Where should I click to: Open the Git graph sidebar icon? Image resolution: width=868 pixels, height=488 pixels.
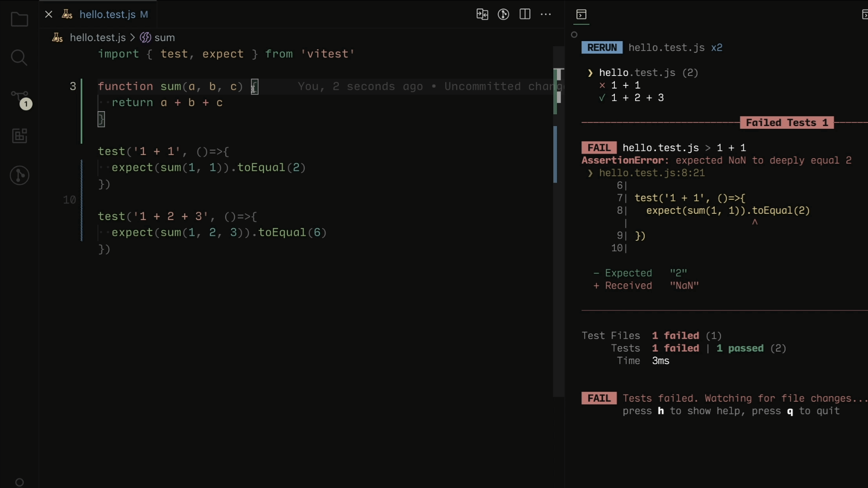(19, 175)
